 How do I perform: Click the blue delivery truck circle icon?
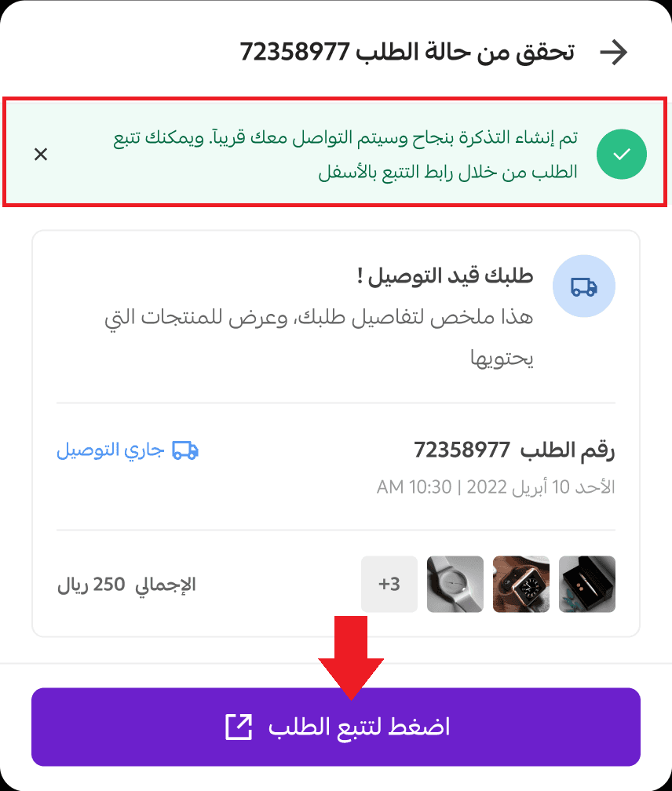[584, 286]
